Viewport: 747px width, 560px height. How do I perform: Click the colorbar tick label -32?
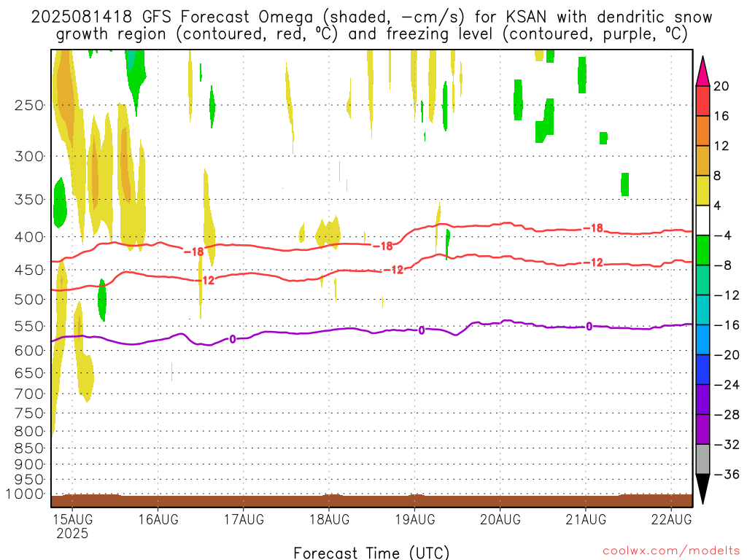(727, 444)
